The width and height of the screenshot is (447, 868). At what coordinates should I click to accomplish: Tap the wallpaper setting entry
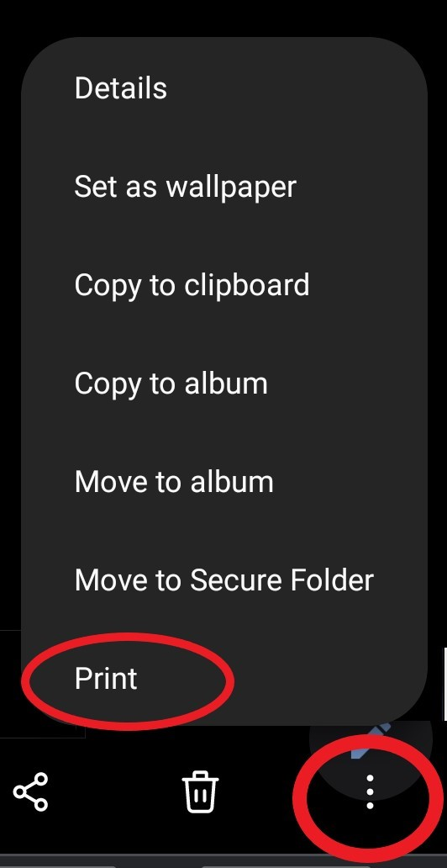186,187
